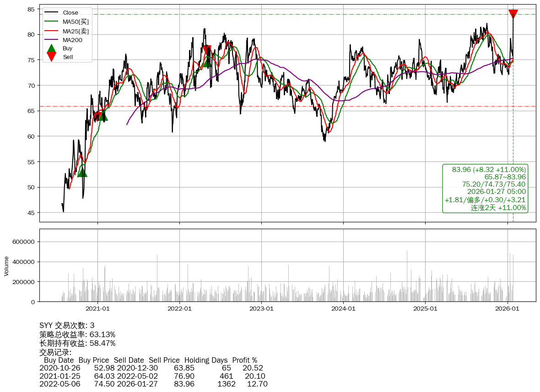This screenshot has height=392, width=540.
Task: Click the Profit % column header
Action: [x=244, y=360]
